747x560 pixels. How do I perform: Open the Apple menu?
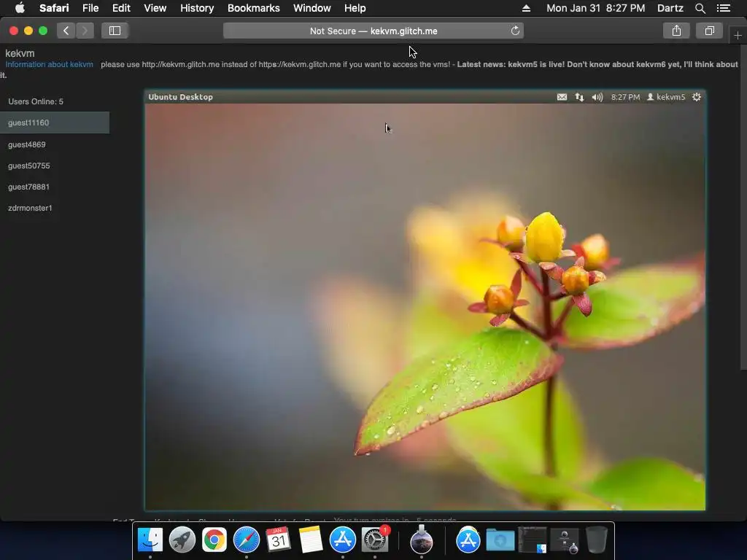coord(20,8)
